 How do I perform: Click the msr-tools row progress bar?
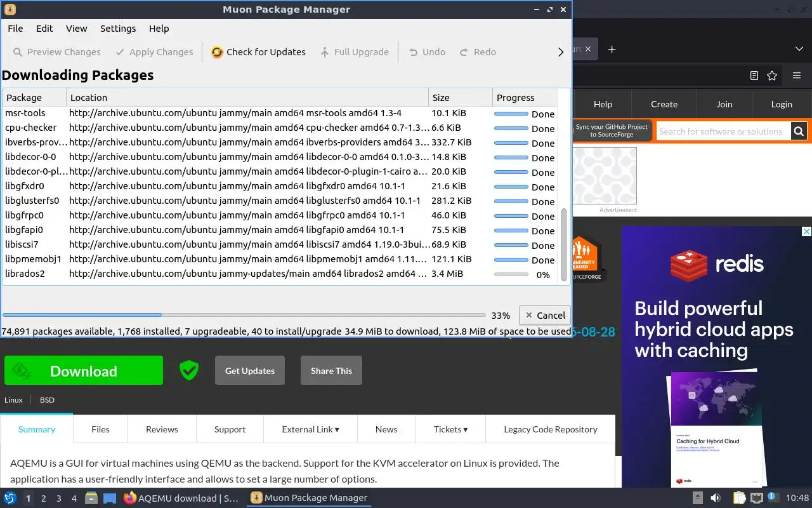[511, 114]
